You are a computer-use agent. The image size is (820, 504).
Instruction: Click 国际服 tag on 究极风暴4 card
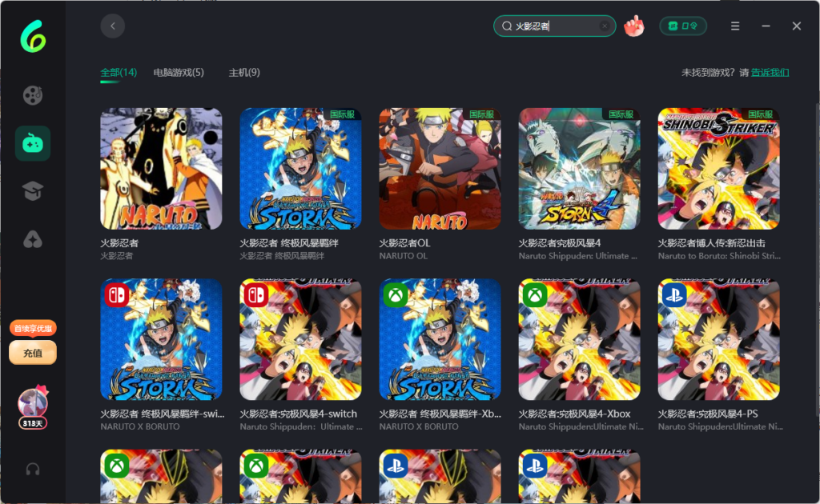(621, 114)
